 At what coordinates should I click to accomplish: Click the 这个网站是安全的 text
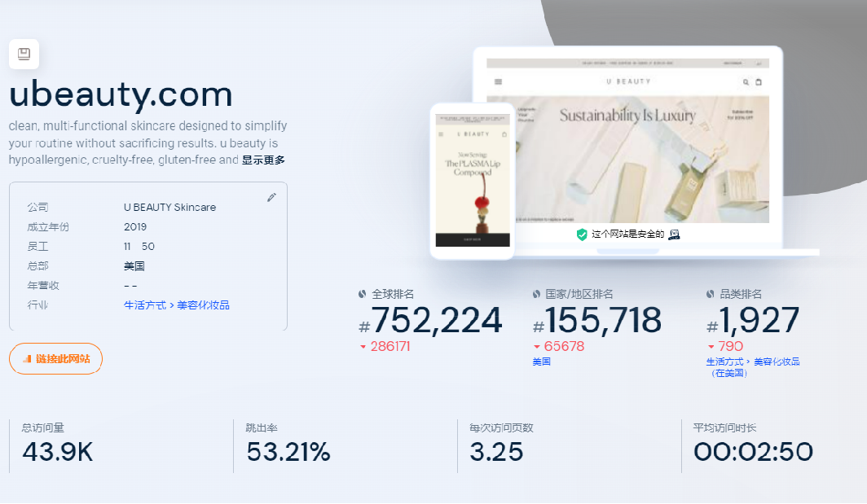pos(627,234)
